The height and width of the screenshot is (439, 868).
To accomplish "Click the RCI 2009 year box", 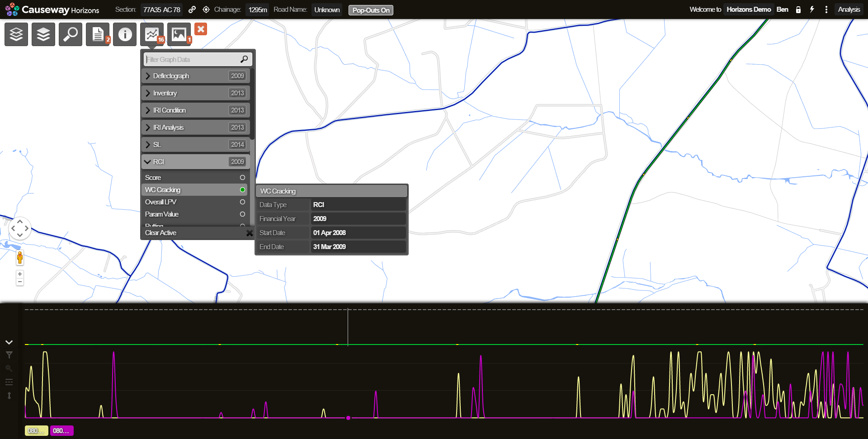I will [x=237, y=162].
